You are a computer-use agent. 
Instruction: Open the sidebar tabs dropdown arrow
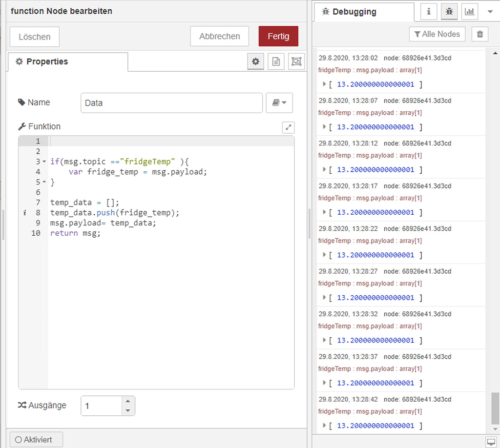point(491,11)
